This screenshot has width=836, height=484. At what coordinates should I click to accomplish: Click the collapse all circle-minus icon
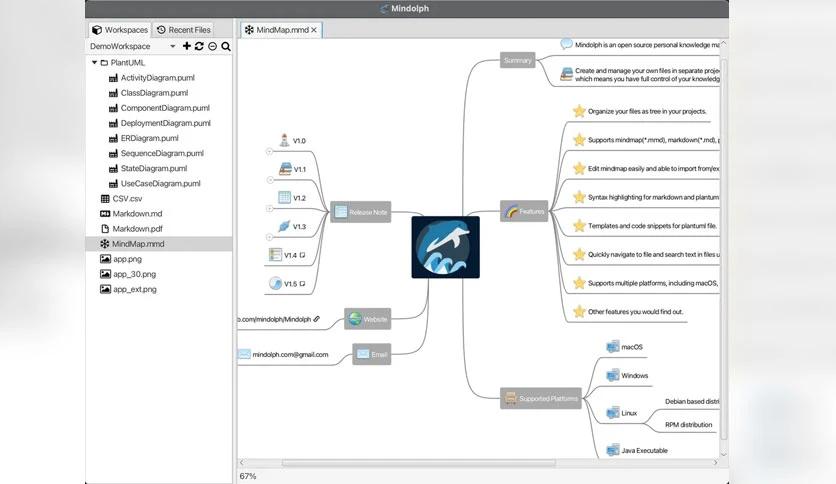212,46
